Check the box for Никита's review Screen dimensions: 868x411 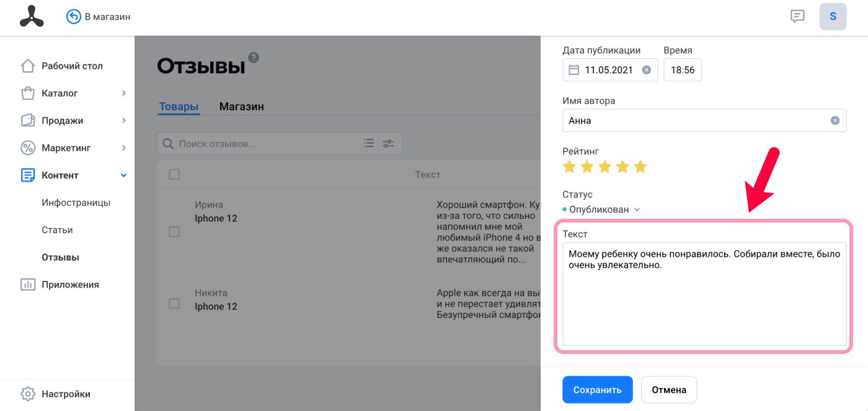[174, 304]
